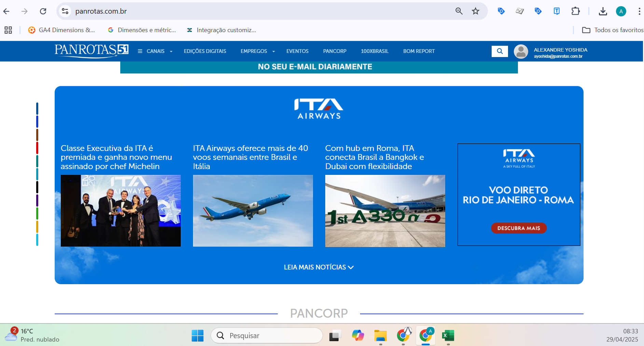Image resolution: width=644 pixels, height=346 pixels.
Task: Click the Pesquisar taskbar search box
Action: pyautogui.click(x=267, y=335)
